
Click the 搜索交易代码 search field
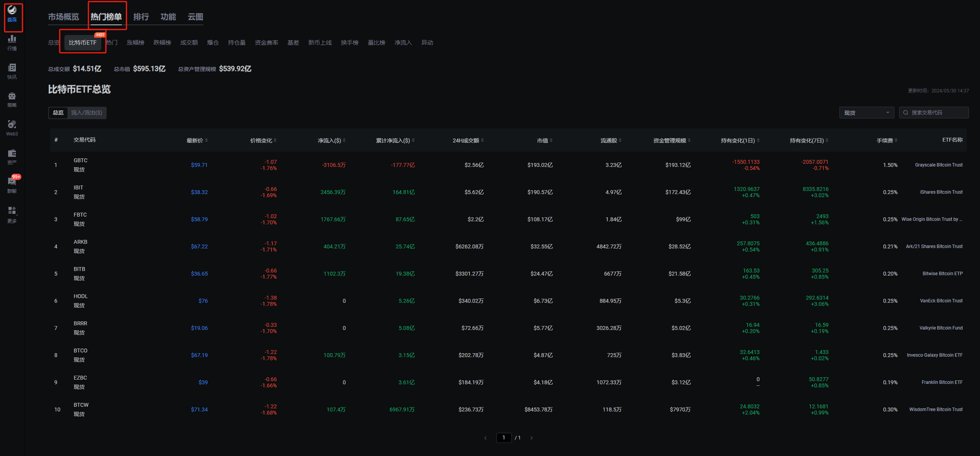(934, 113)
